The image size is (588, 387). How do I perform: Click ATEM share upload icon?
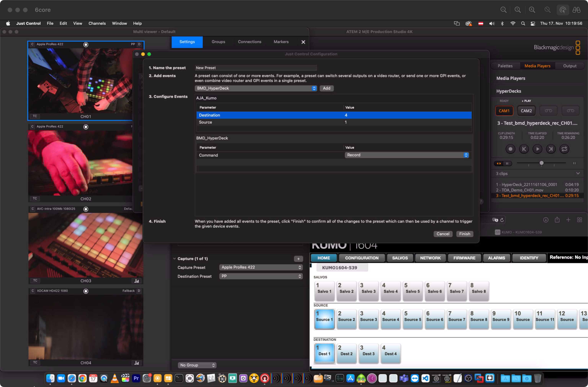point(557,220)
